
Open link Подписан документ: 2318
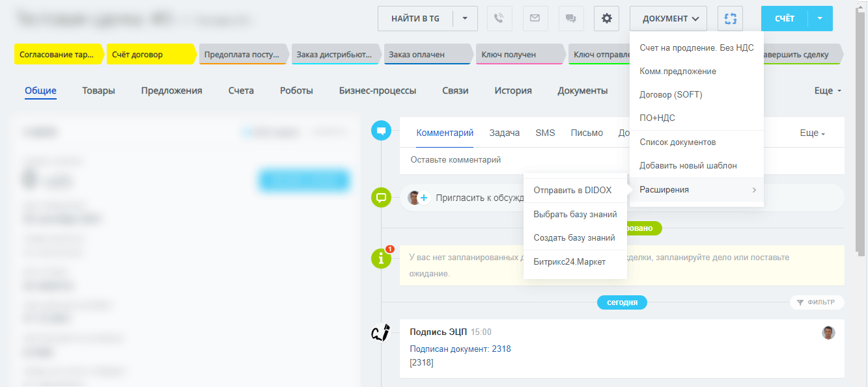pos(460,349)
